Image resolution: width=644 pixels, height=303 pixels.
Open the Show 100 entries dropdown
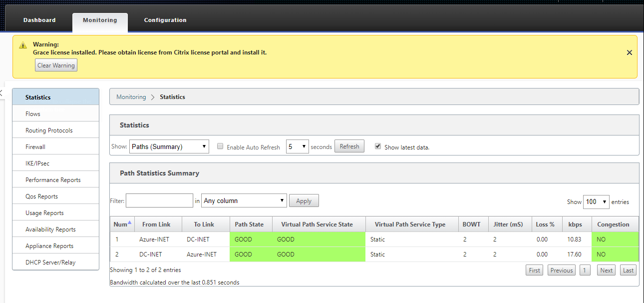[597, 201]
